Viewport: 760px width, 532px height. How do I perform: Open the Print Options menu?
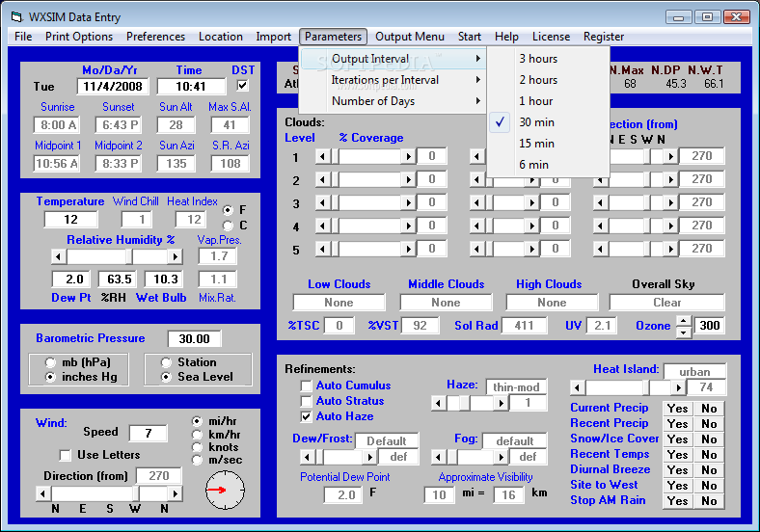(79, 37)
